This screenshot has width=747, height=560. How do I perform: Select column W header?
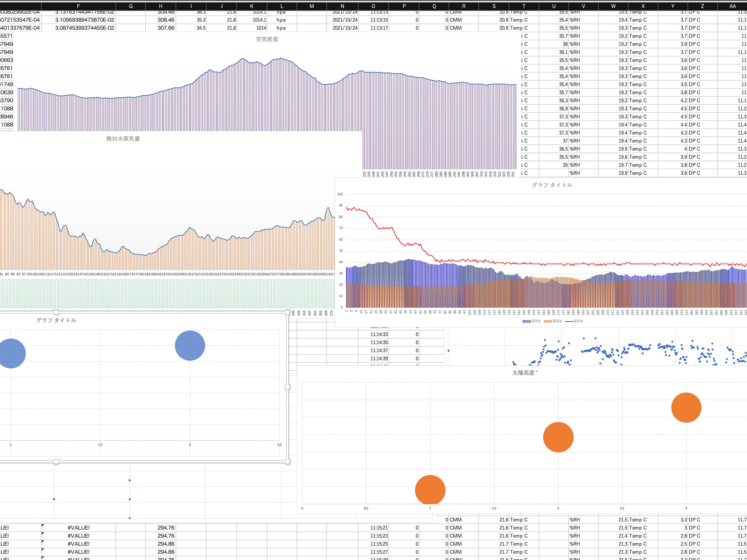coord(613,6)
